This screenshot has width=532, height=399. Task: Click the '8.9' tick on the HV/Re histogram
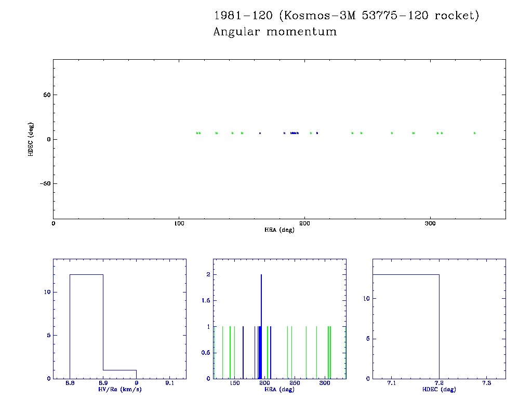coord(103,383)
